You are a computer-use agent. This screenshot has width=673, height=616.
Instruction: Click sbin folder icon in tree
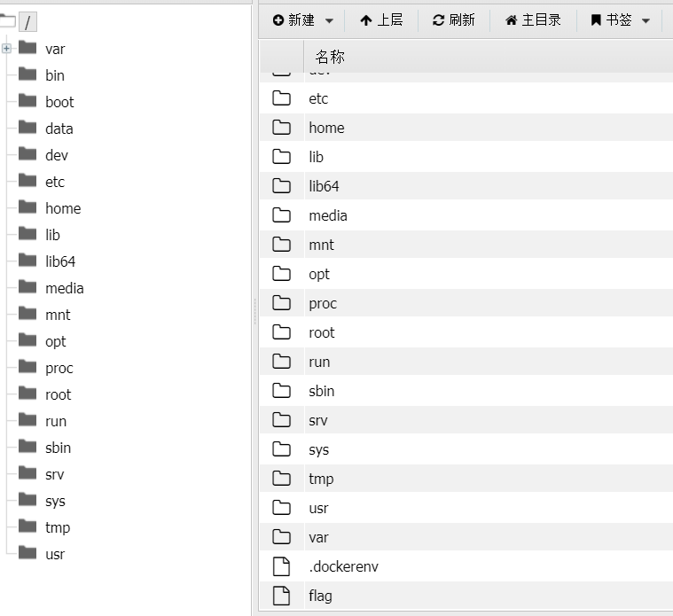(x=27, y=447)
